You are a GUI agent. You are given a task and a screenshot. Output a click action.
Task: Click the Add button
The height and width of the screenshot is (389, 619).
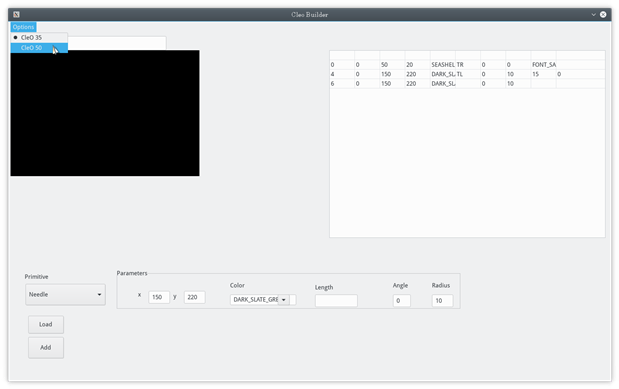click(x=46, y=348)
